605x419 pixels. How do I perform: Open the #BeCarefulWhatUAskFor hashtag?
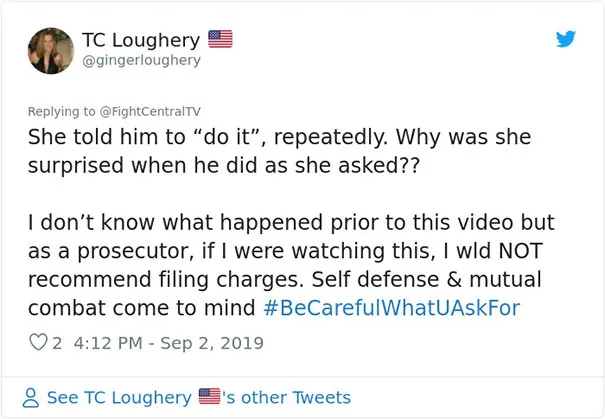click(392, 308)
